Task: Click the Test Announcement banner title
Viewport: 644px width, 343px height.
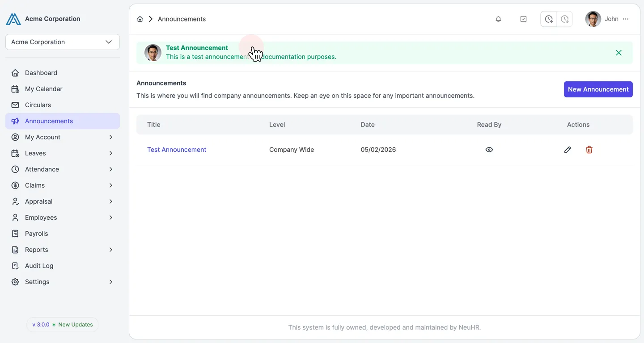Action: click(197, 48)
